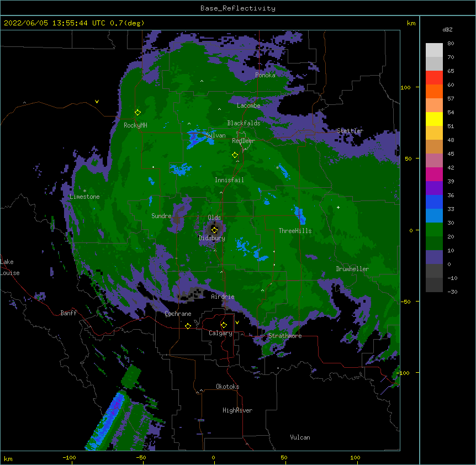The width and height of the screenshot is (476, 465).
Task: Click the yellow radar marker near RockyMH
Action: (137, 113)
